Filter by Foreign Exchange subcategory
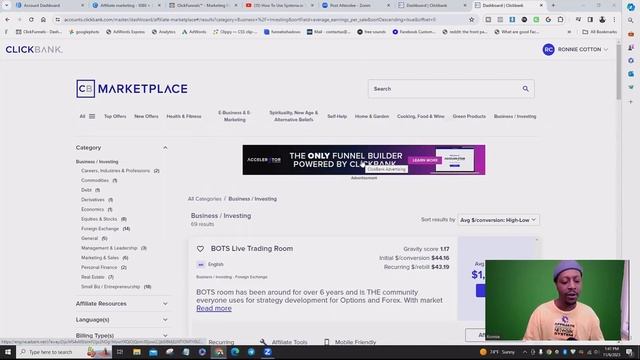Image resolution: width=640 pixels, height=360 pixels. (100, 229)
